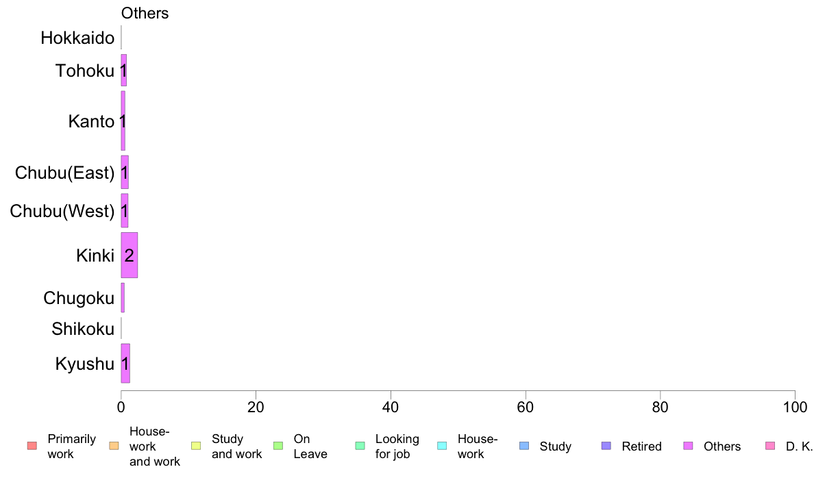
Task: Select the On Leave legend swatch
Action: [x=278, y=446]
